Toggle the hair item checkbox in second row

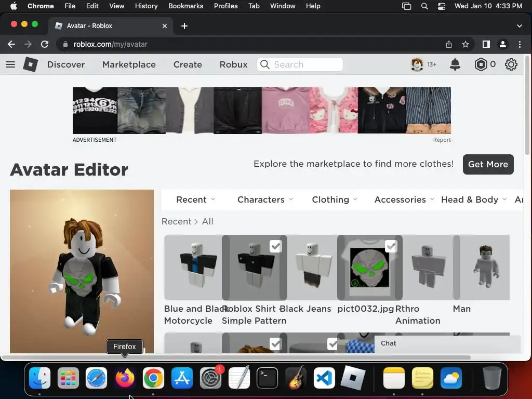click(x=275, y=344)
